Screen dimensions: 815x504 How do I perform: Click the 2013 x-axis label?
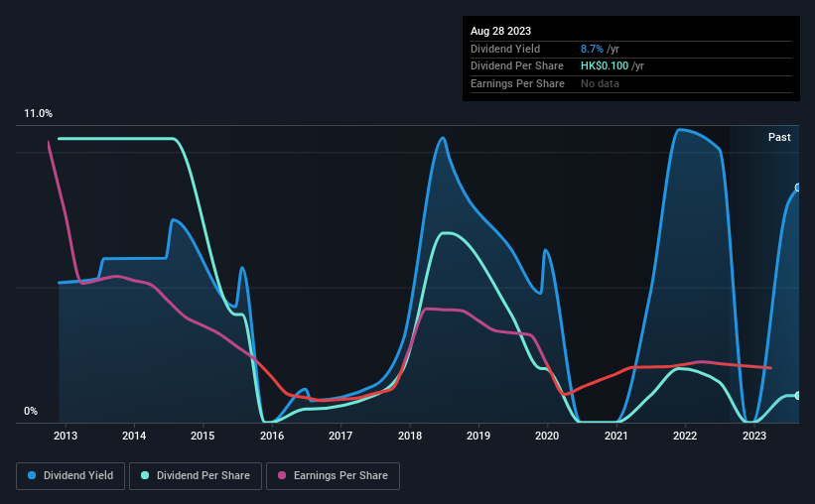[66, 436]
